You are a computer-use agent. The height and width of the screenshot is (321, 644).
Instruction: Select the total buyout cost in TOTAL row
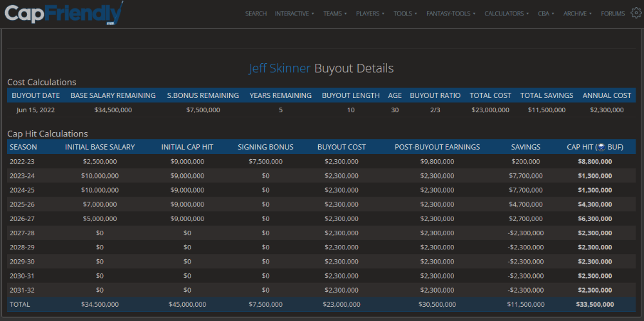click(x=341, y=304)
